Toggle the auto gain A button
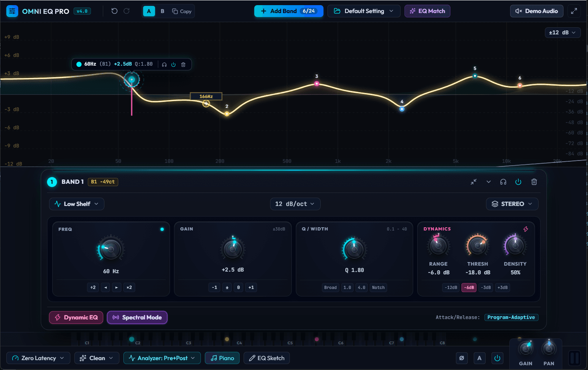The width and height of the screenshot is (588, 370). [x=479, y=358]
